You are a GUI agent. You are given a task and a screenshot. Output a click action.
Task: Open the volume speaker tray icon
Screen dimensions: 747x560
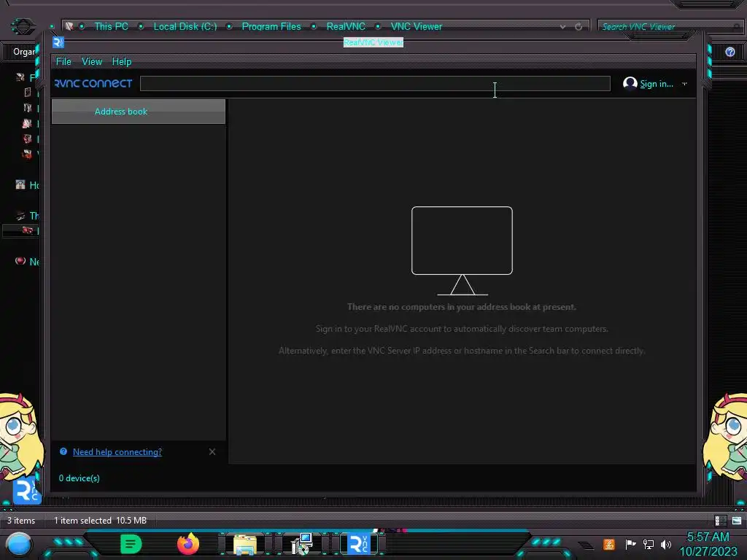tap(666, 544)
